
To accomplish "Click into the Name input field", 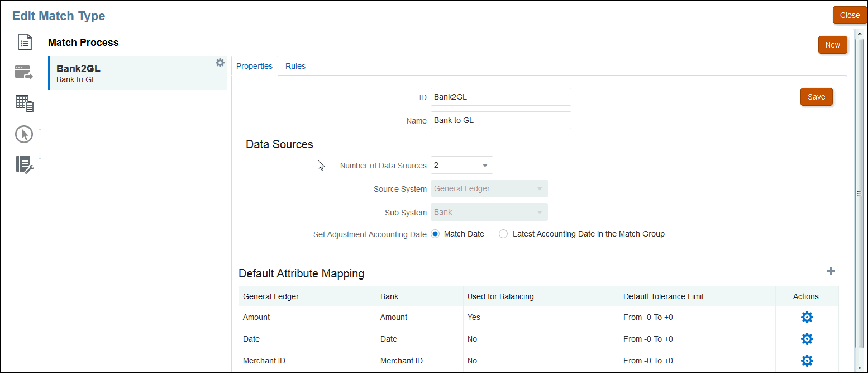I will tap(500, 120).
